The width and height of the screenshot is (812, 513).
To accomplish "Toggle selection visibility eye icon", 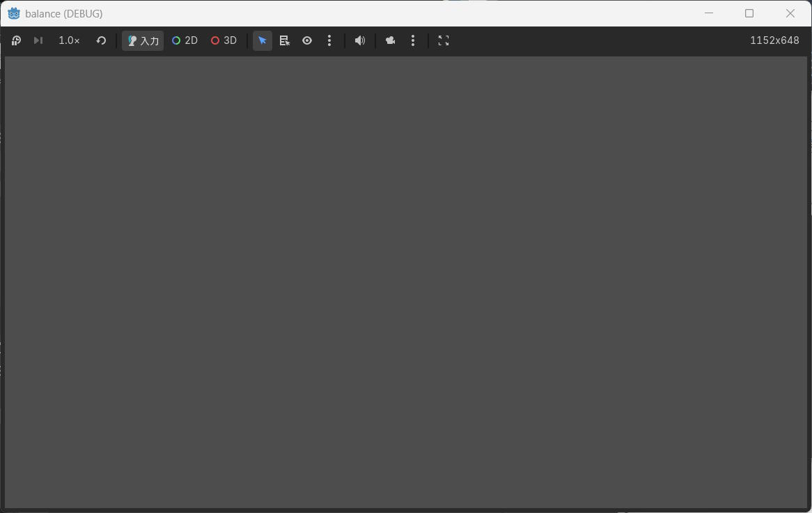I will [x=307, y=40].
